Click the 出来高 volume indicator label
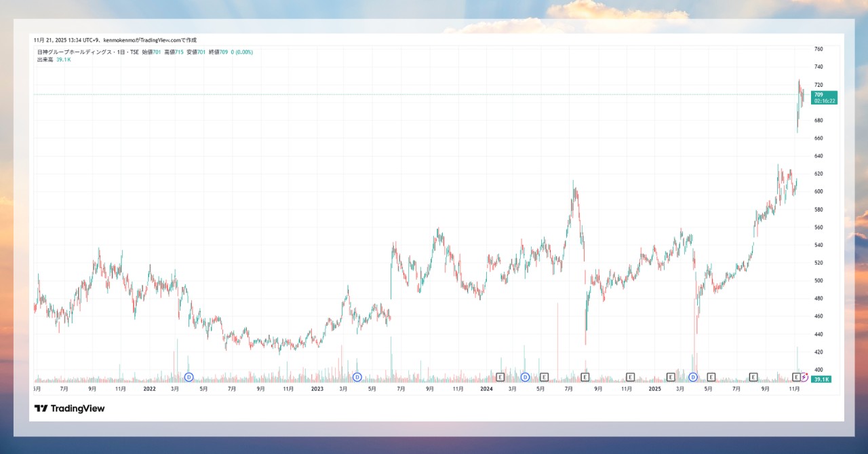The image size is (868, 454). tap(45, 60)
